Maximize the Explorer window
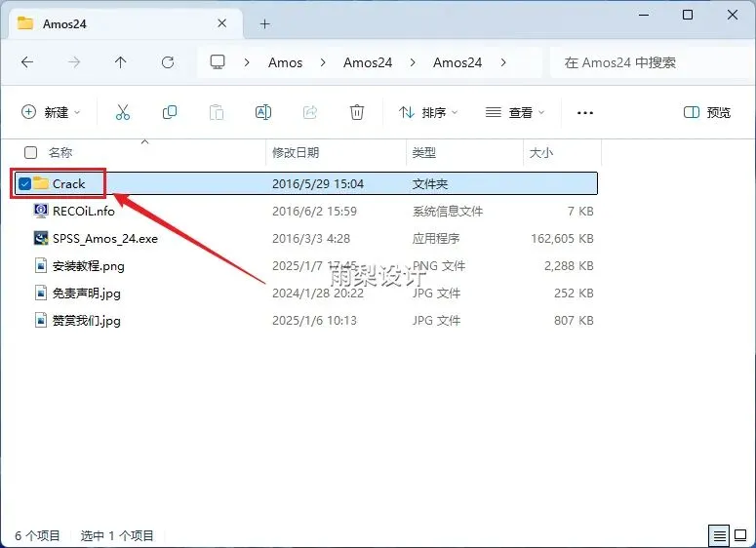Viewport: 756px width, 548px height. 688,15
